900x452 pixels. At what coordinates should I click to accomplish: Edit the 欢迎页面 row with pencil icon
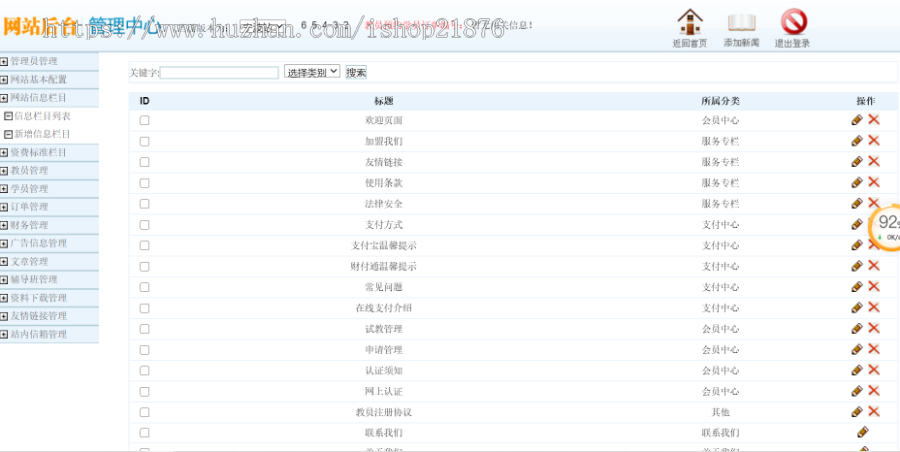[857, 119]
